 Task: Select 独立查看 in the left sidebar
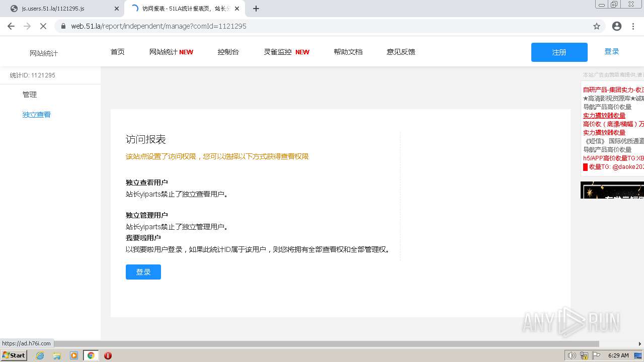pos(37,115)
